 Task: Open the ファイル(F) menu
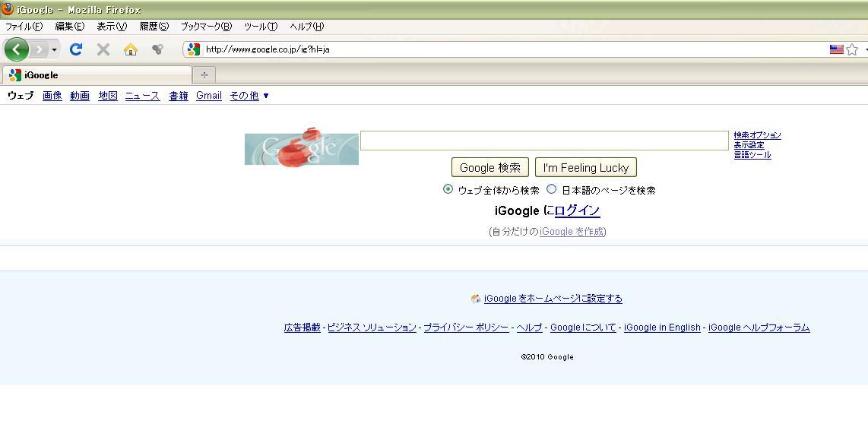coord(24,26)
